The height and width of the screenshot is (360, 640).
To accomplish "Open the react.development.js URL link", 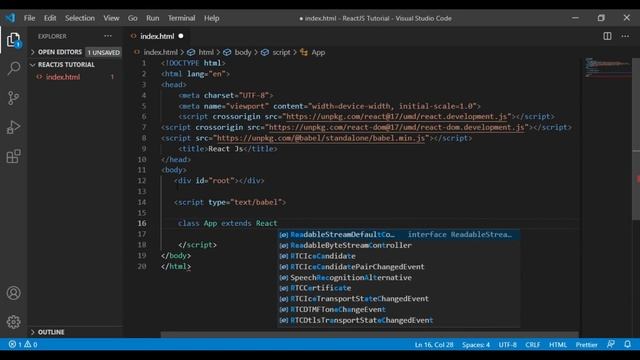I will pos(396,117).
